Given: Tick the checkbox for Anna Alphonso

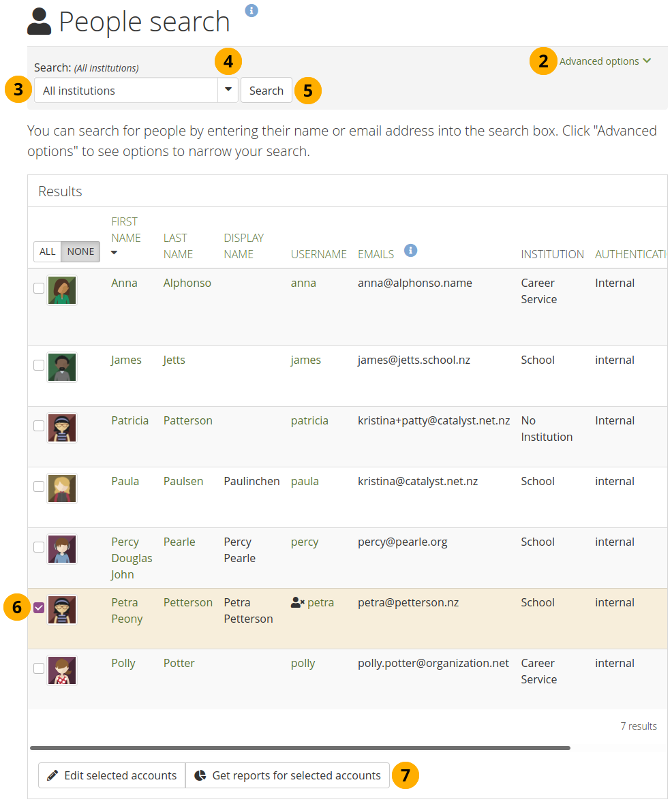Looking at the screenshot, I should 39,288.
